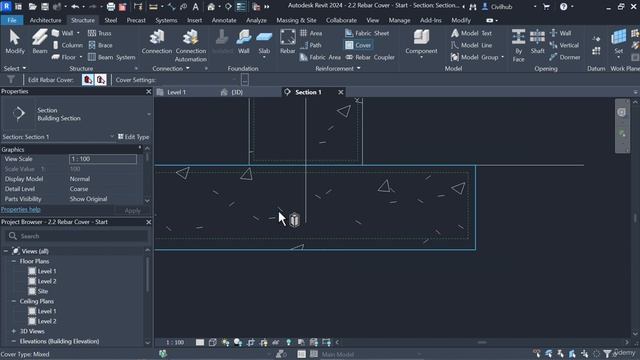Expand the 3D Views tree node

pos(14,331)
